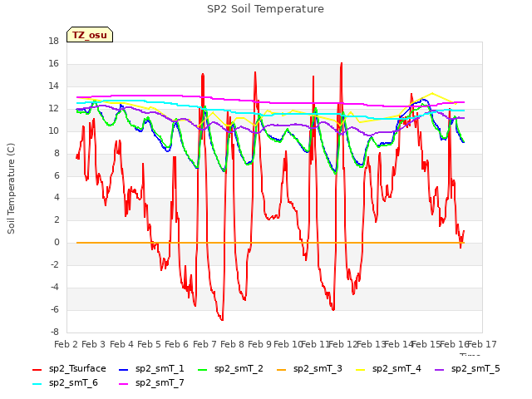Screen dimensions: 532x399
Task: Click the 14 y-axis tick label
Action: pyautogui.click(x=53, y=86)
